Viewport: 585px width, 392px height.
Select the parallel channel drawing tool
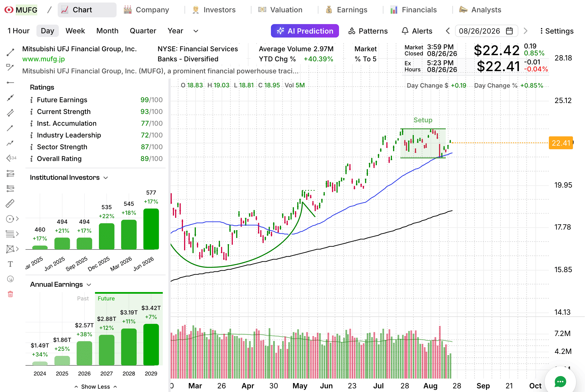pyautogui.click(x=10, y=113)
